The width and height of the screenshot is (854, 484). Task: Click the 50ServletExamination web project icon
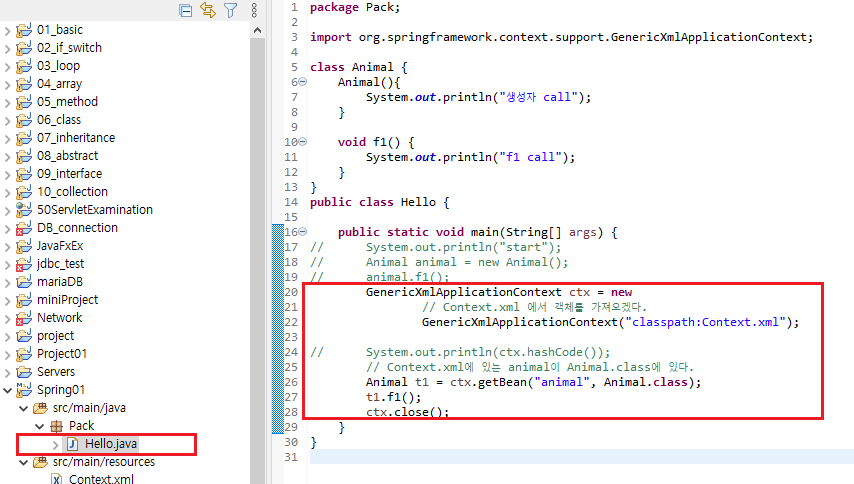[x=24, y=210]
